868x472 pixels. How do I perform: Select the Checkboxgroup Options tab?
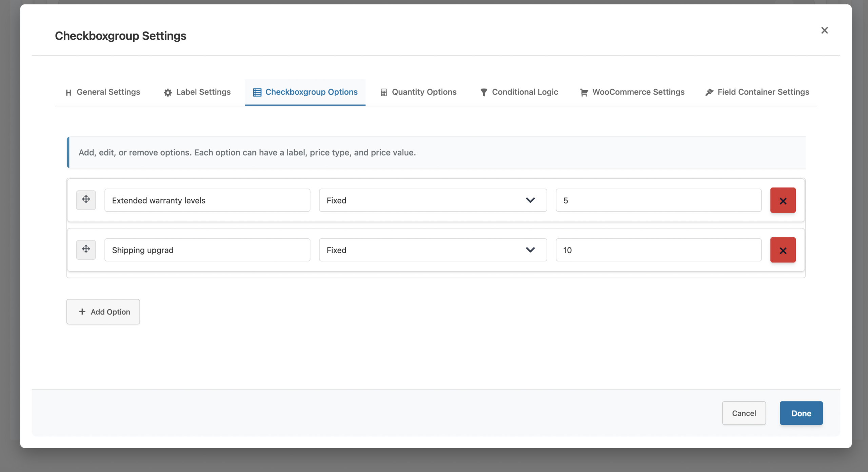(305, 92)
